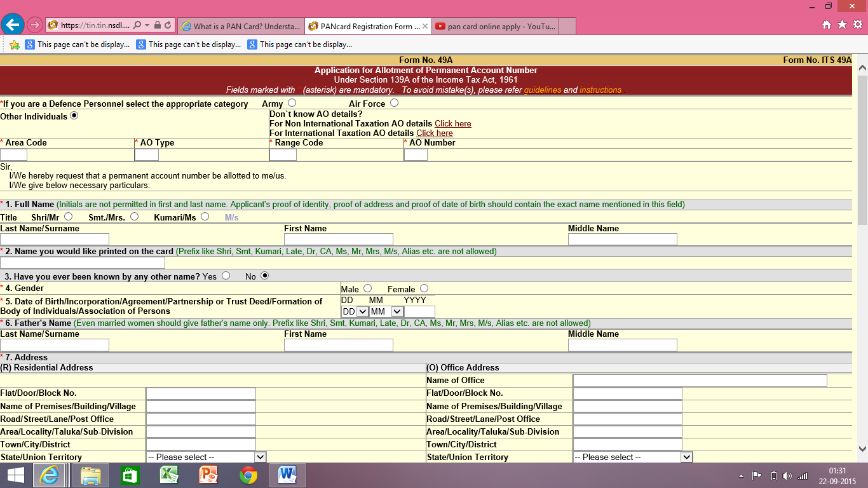Switch to the 'What is a PAN Card?' tab

pos(241,26)
